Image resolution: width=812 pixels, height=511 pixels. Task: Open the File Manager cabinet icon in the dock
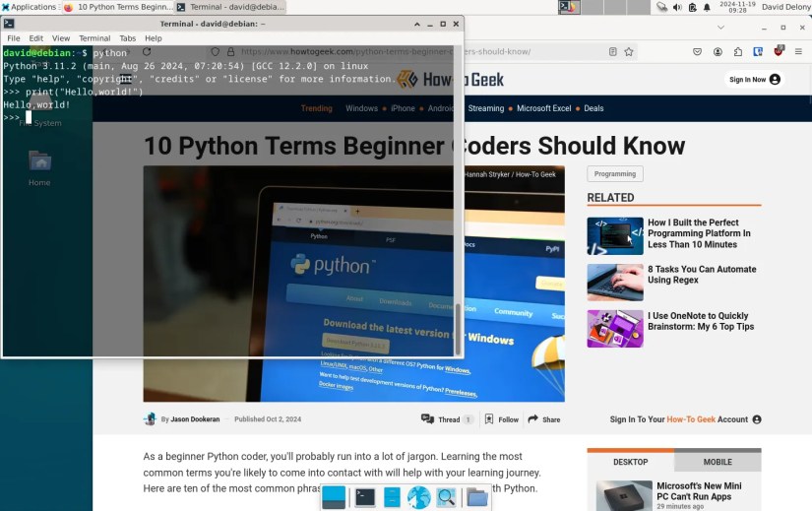click(392, 497)
